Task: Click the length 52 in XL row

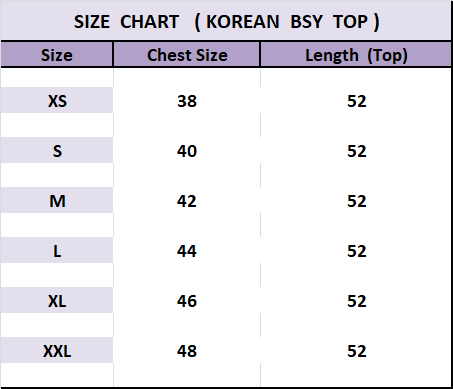Action: pos(356,301)
